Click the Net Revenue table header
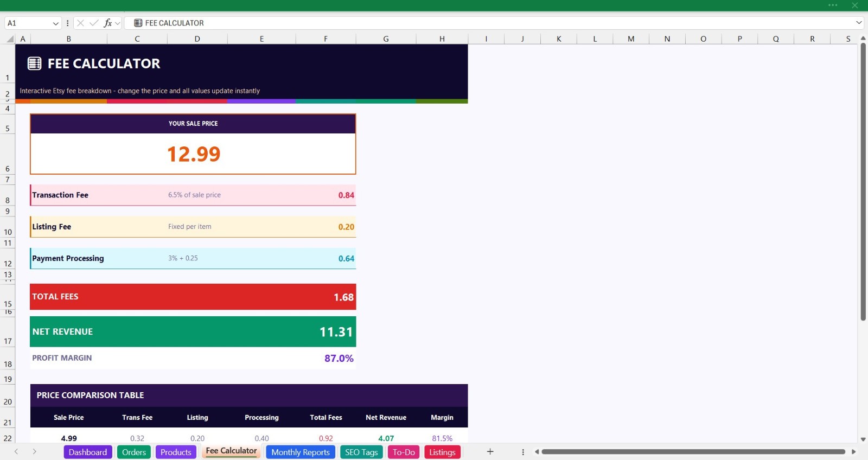 pos(386,418)
